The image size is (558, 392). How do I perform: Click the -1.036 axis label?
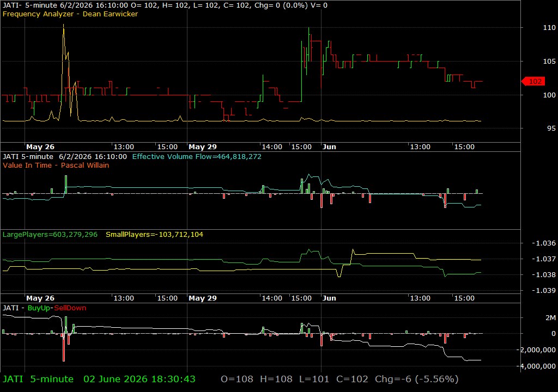click(544, 243)
